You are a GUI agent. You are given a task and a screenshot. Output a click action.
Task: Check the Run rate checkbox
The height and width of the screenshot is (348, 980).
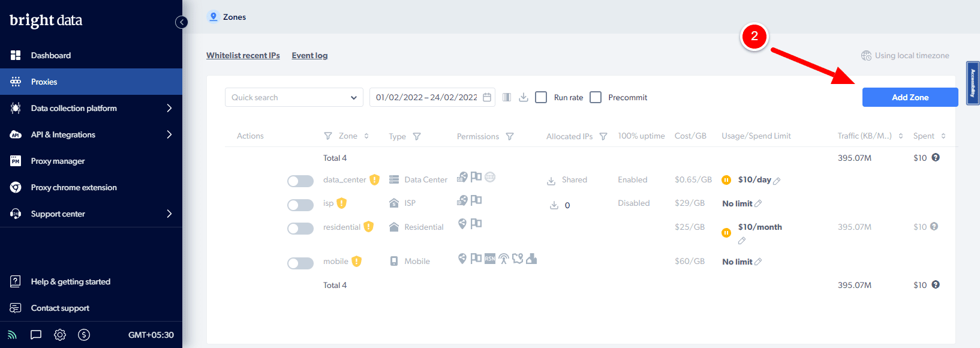coord(541,97)
